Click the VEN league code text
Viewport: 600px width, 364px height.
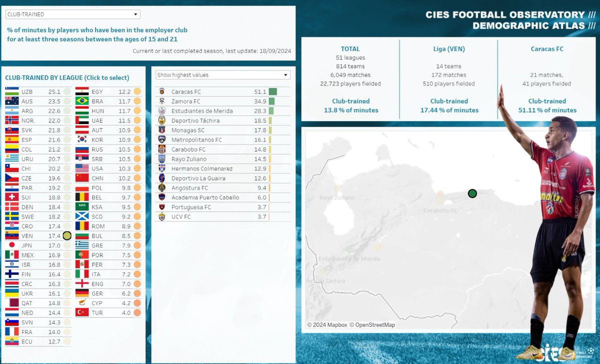27,236
